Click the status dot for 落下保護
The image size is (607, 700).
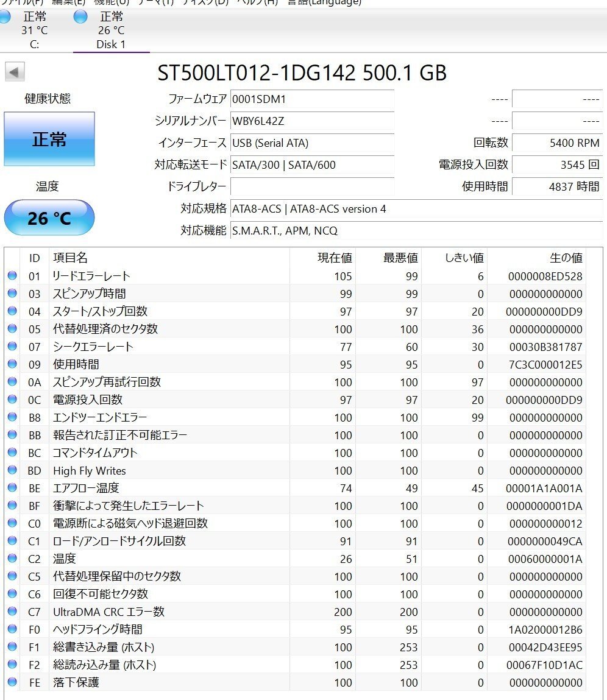(x=13, y=682)
